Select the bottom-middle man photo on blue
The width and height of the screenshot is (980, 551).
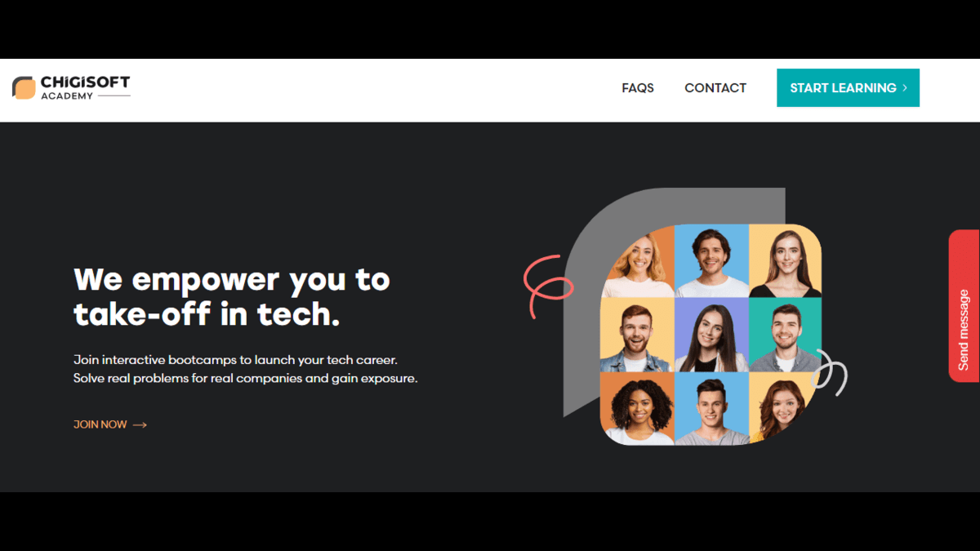click(x=711, y=408)
